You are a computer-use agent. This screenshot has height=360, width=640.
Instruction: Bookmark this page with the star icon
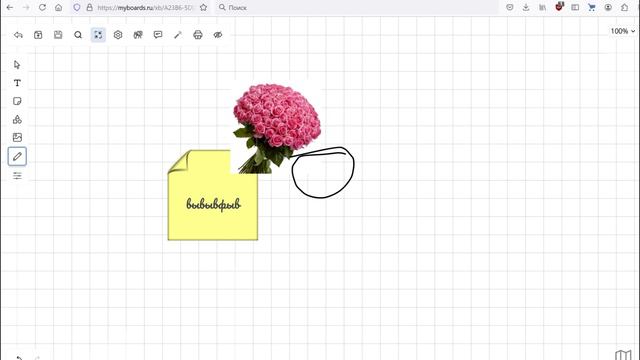(x=203, y=7)
